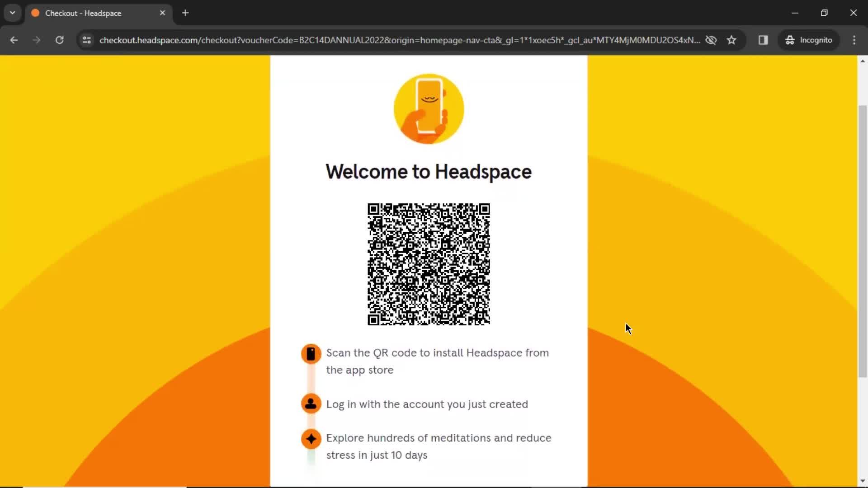This screenshot has height=488, width=868.
Task: Click the Headspace QR code image
Action: pos(429,264)
